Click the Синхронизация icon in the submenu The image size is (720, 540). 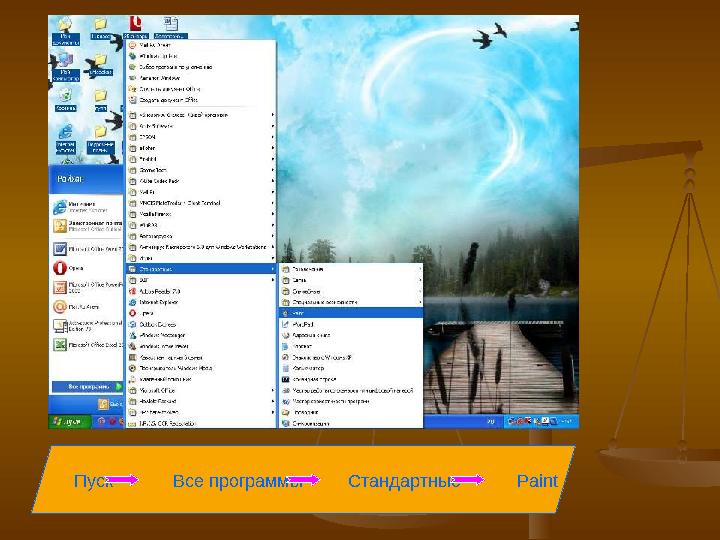pos(285,423)
